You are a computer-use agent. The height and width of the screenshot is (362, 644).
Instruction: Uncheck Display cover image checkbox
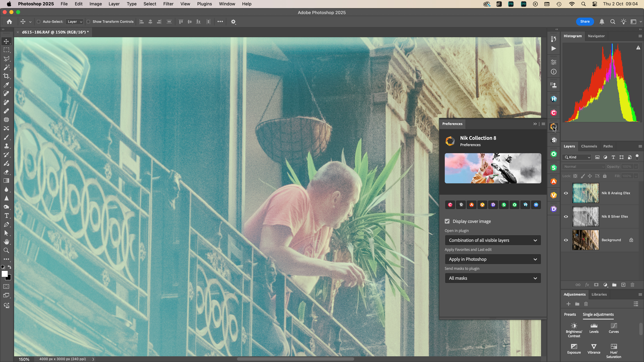tap(447, 221)
